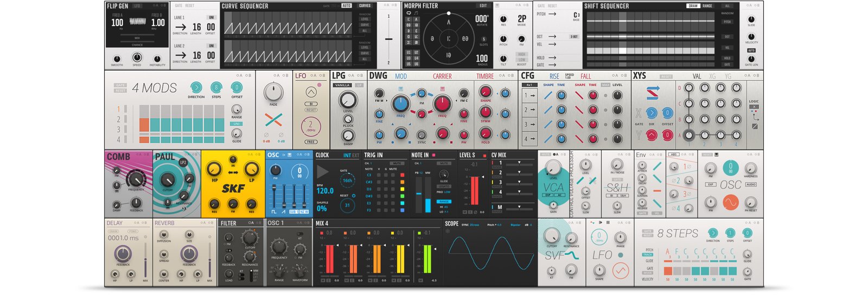
Task: Open CV Mix channel 3 dropdown arrow
Action: coord(519,182)
